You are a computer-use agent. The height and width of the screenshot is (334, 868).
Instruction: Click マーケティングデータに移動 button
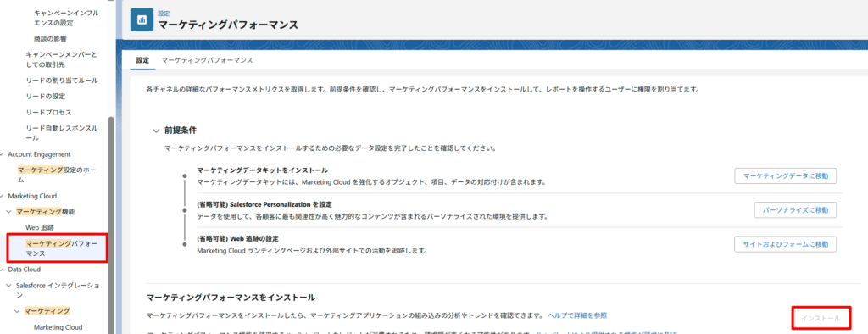(785, 176)
